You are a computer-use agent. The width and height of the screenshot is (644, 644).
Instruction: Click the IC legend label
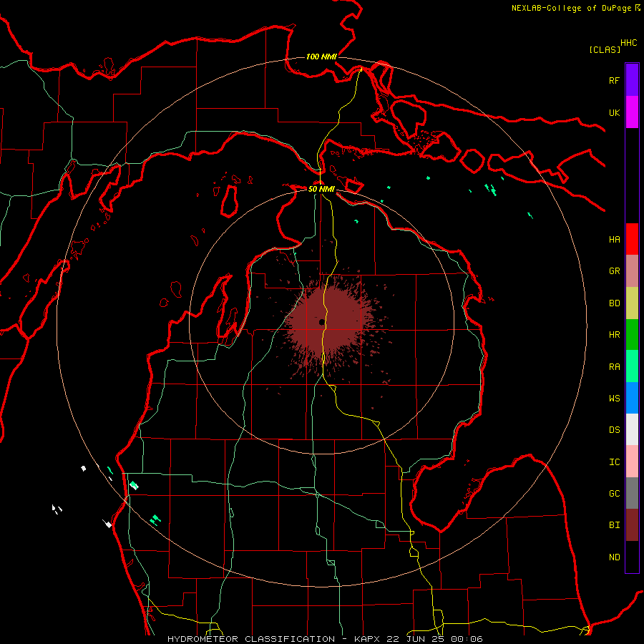coord(614,462)
